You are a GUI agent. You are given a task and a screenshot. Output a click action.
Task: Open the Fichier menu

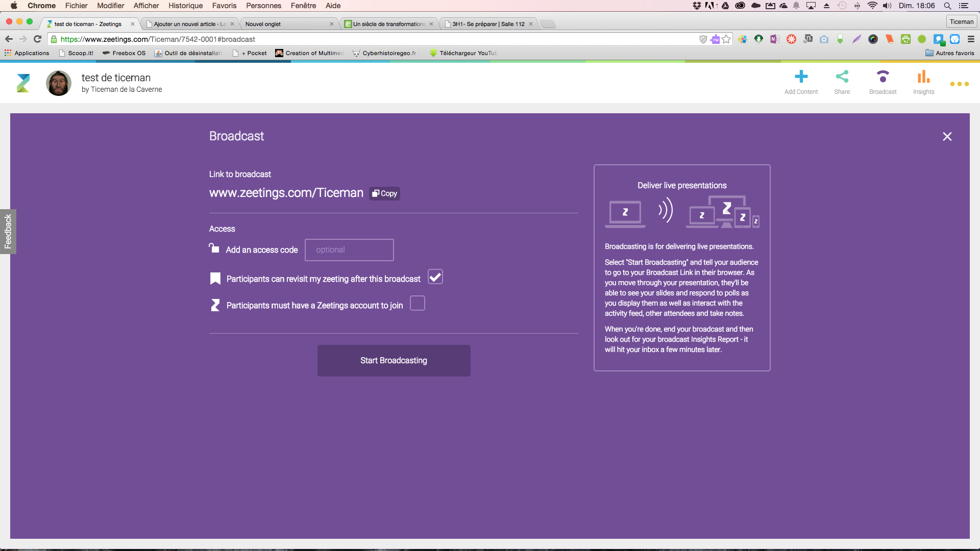pos(77,6)
